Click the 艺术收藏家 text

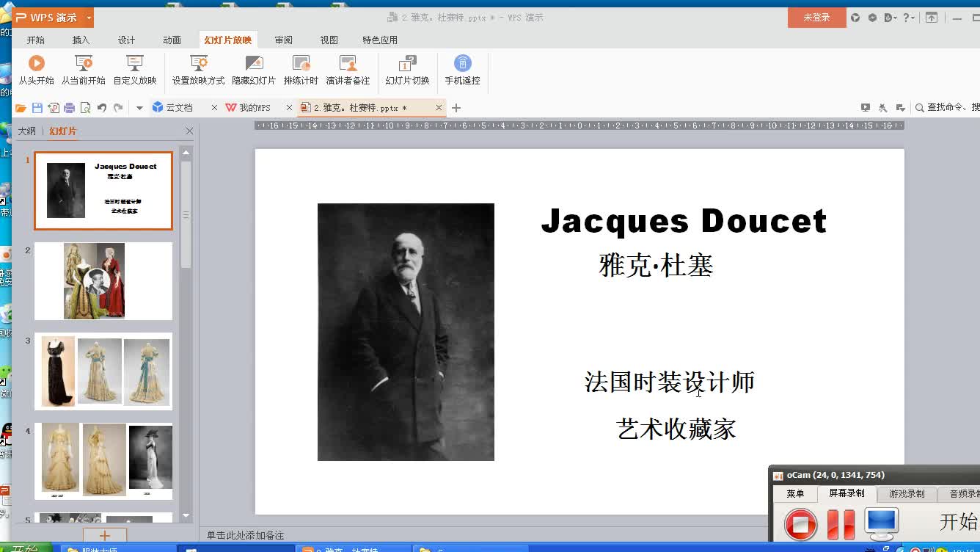click(676, 429)
